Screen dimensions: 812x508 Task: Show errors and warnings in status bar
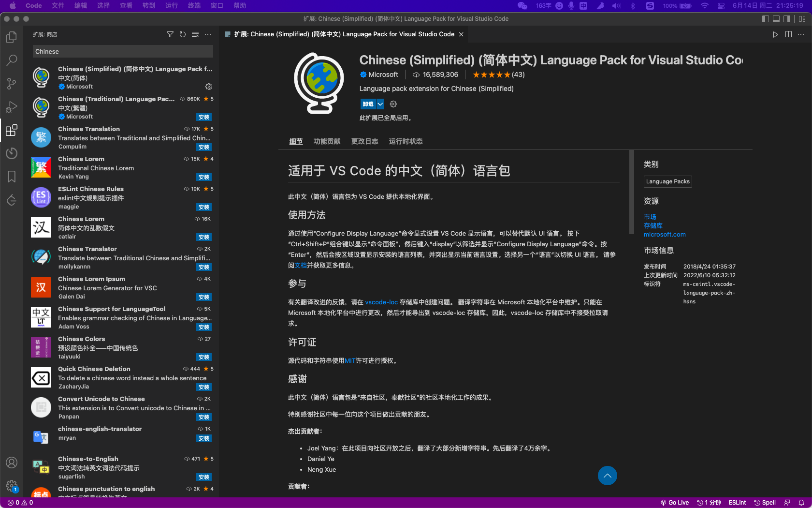click(20, 503)
